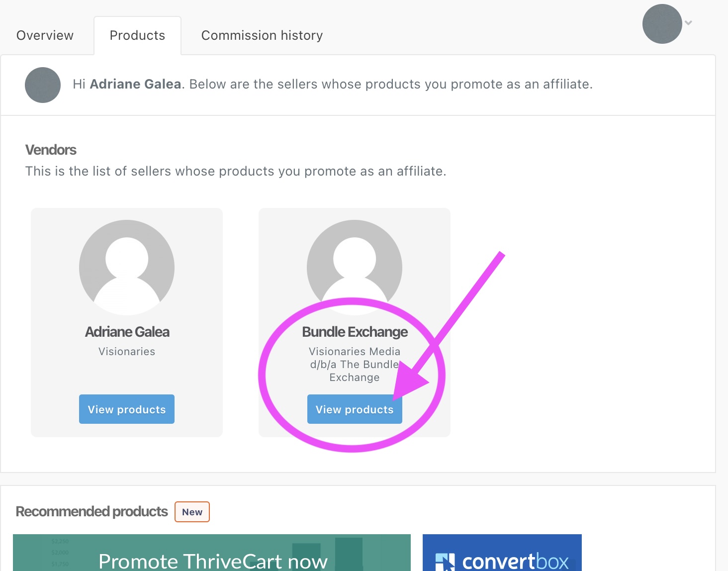The image size is (728, 571).
Task: Open the convertbox recommended product banner
Action: 502,555
